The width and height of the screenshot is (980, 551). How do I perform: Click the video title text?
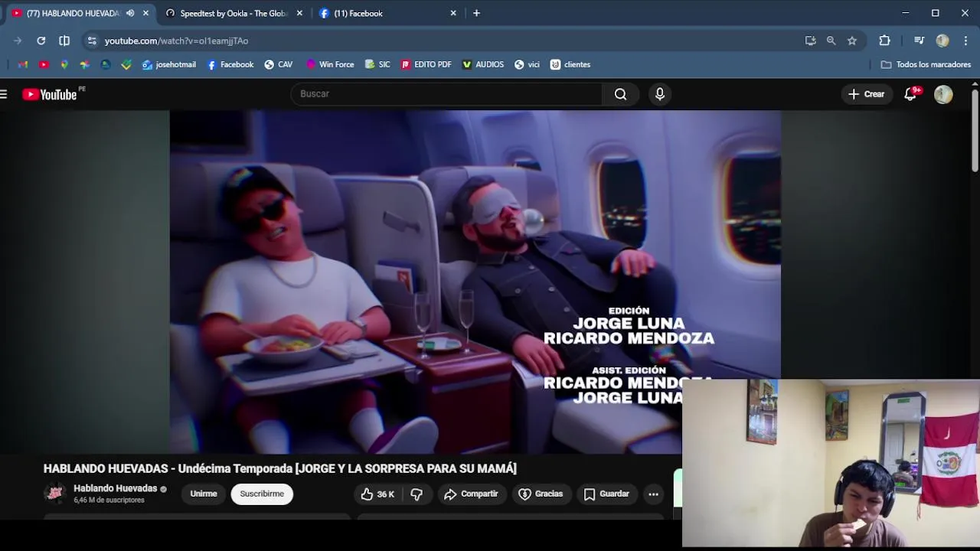point(280,468)
